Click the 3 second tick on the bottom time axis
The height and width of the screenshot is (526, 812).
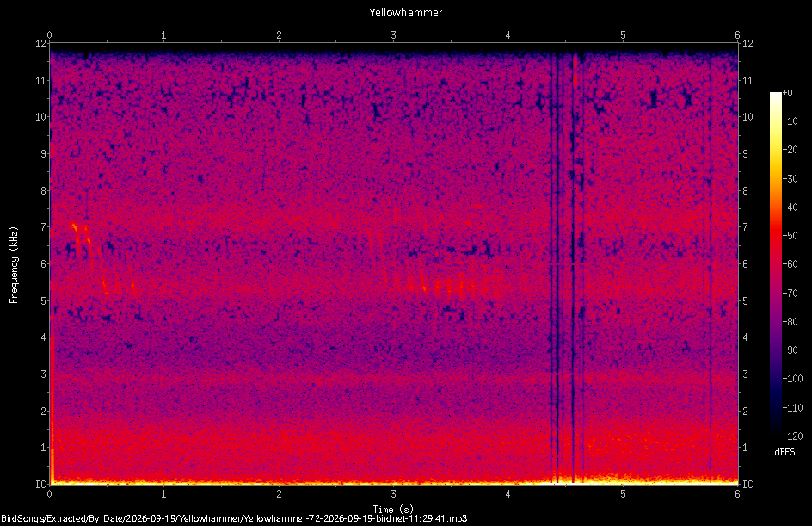(x=394, y=494)
